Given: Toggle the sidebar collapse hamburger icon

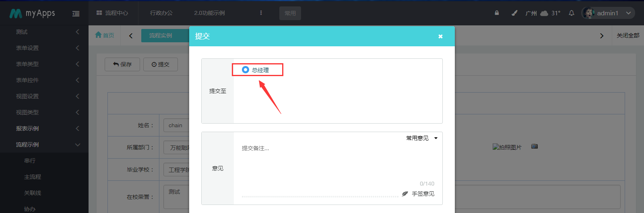Looking at the screenshot, I should (x=76, y=14).
